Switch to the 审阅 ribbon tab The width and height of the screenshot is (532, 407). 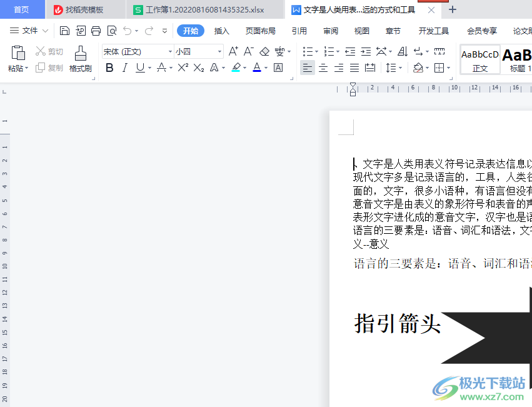331,31
